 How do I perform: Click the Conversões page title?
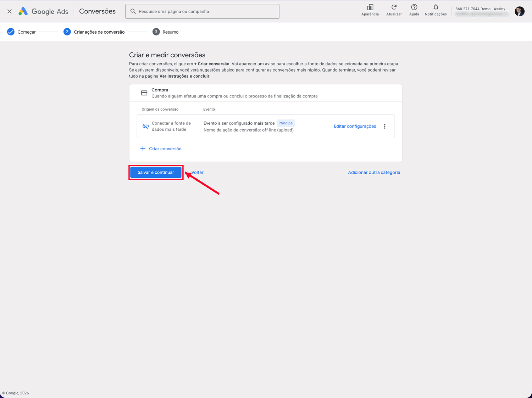(97, 11)
